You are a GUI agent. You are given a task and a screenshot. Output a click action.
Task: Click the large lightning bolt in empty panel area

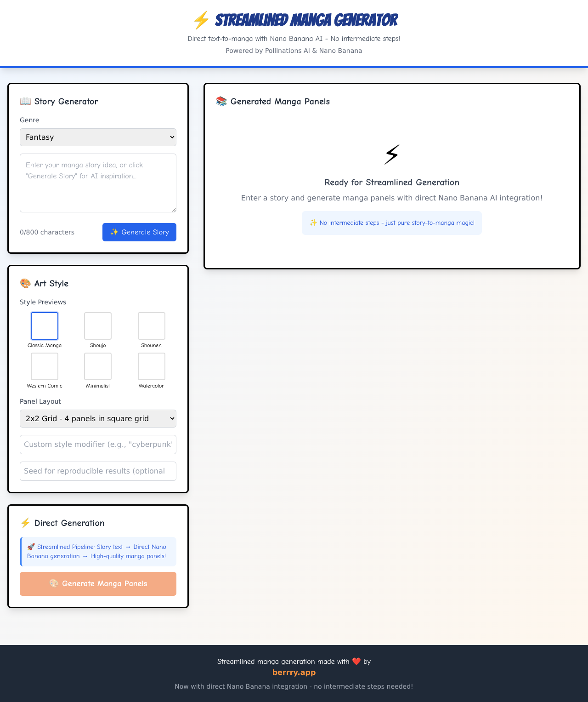[392, 154]
